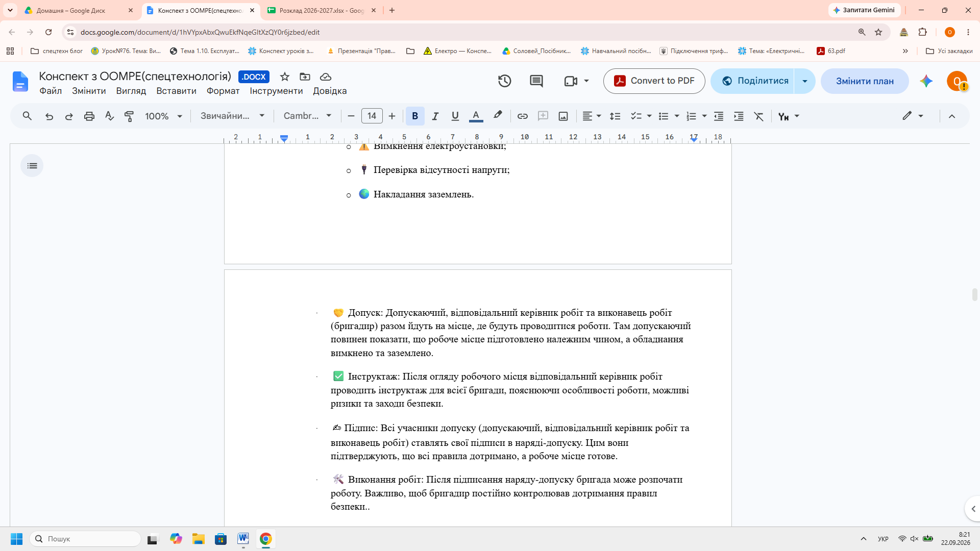Click the paint format roller icon
Image resolution: width=980 pixels, height=551 pixels.
[x=129, y=116]
